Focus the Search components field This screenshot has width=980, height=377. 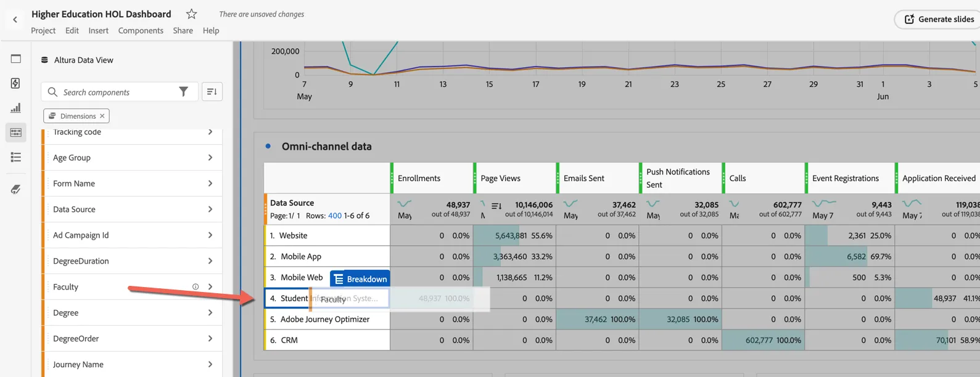click(x=120, y=92)
